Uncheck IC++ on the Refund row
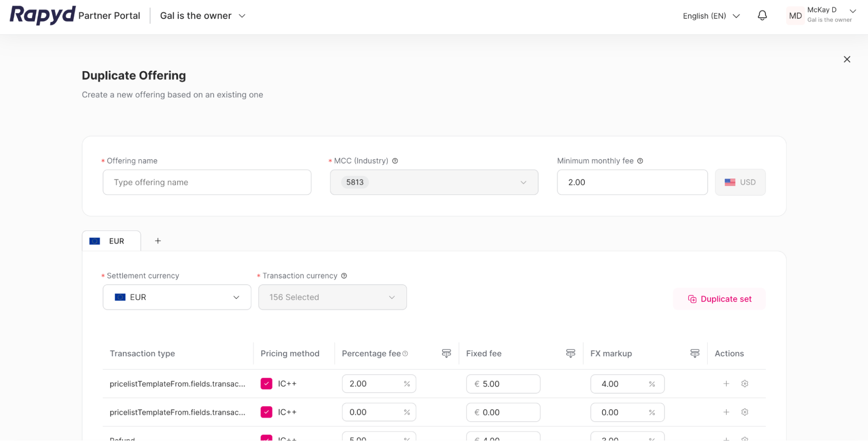Image resolution: width=868 pixels, height=441 pixels. [x=266, y=438]
